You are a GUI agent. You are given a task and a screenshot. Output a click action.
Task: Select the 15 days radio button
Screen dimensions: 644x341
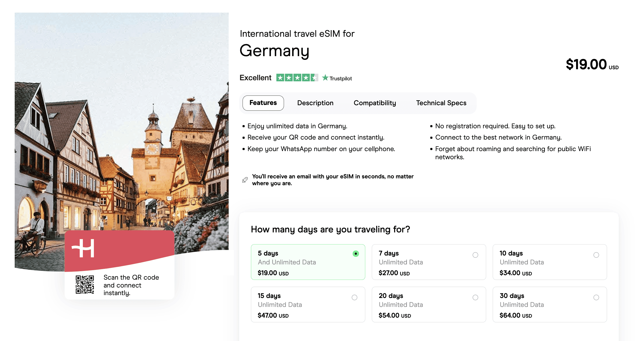(x=354, y=297)
